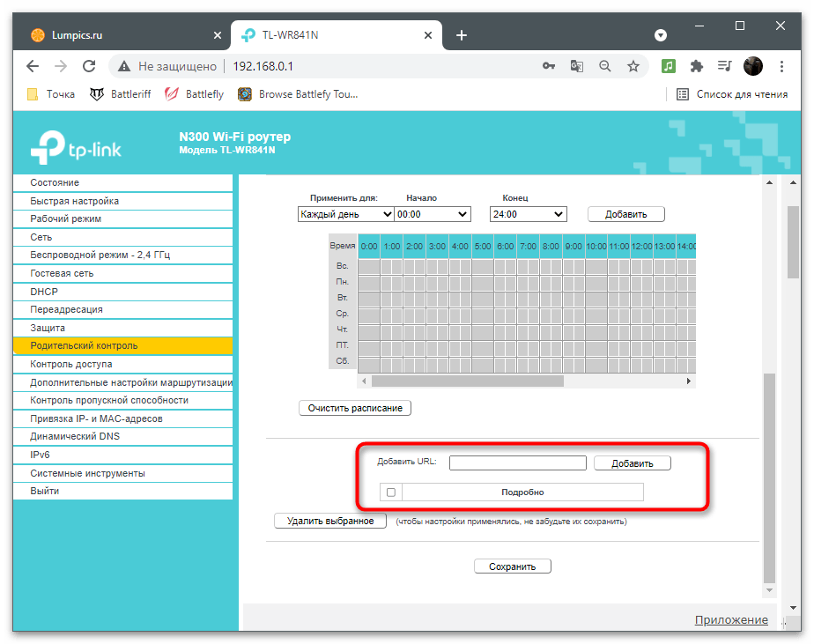814x644 pixels.
Task: Click the not-secure warning triangle icon
Action: [x=123, y=66]
